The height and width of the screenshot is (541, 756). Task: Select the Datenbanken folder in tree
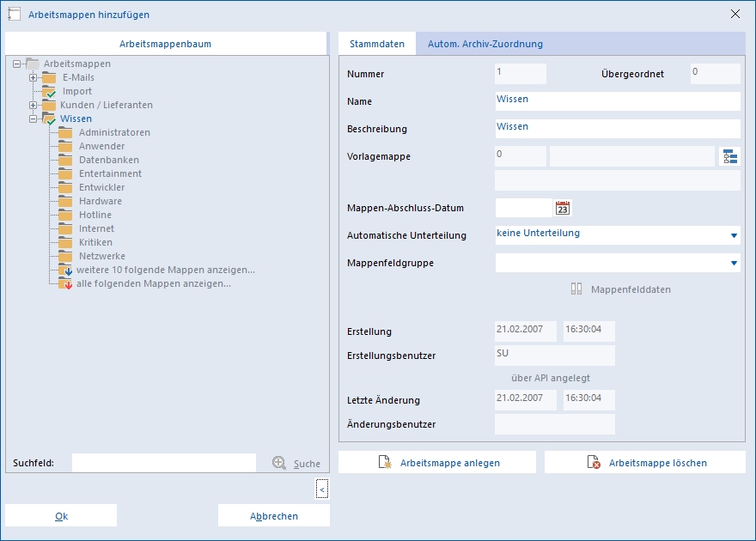pos(109,160)
